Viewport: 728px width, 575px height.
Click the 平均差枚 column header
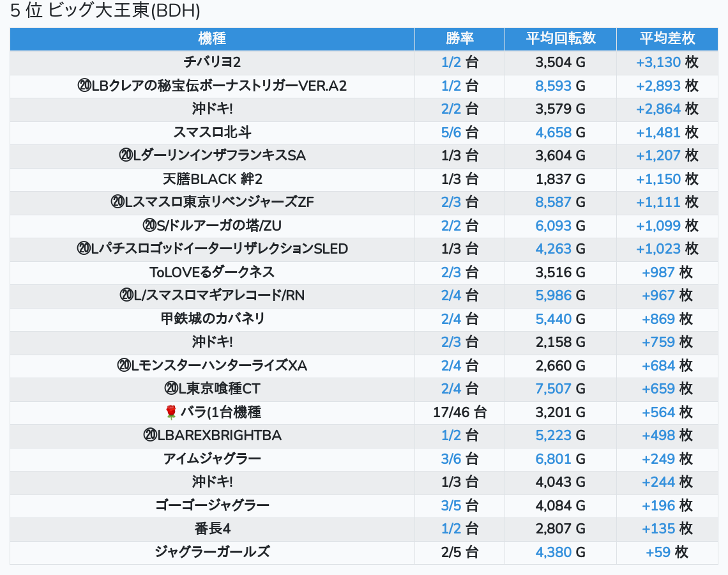point(667,38)
